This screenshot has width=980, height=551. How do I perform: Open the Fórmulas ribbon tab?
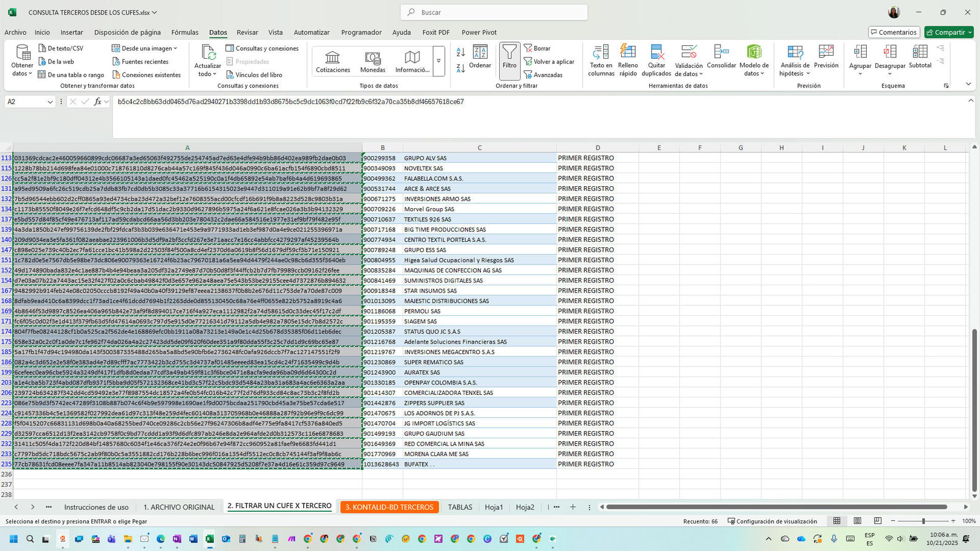(x=185, y=32)
